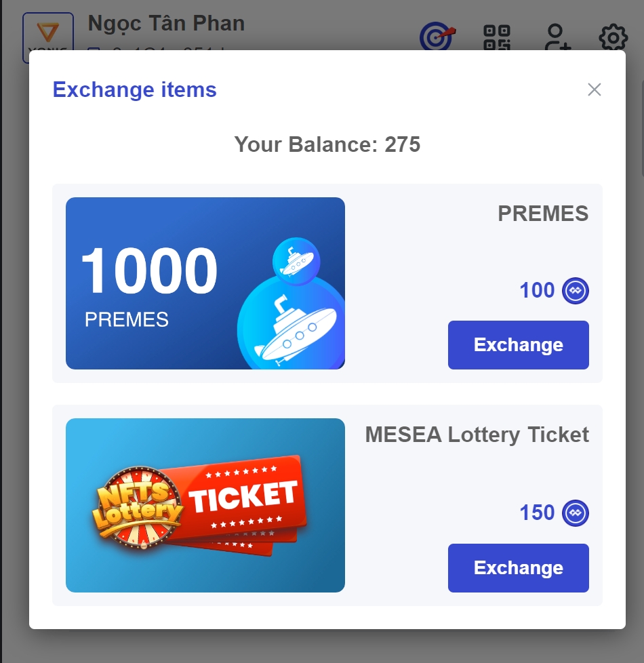Click the Your Balance: 275 text
Screen dimensions: 644x663
(327, 144)
